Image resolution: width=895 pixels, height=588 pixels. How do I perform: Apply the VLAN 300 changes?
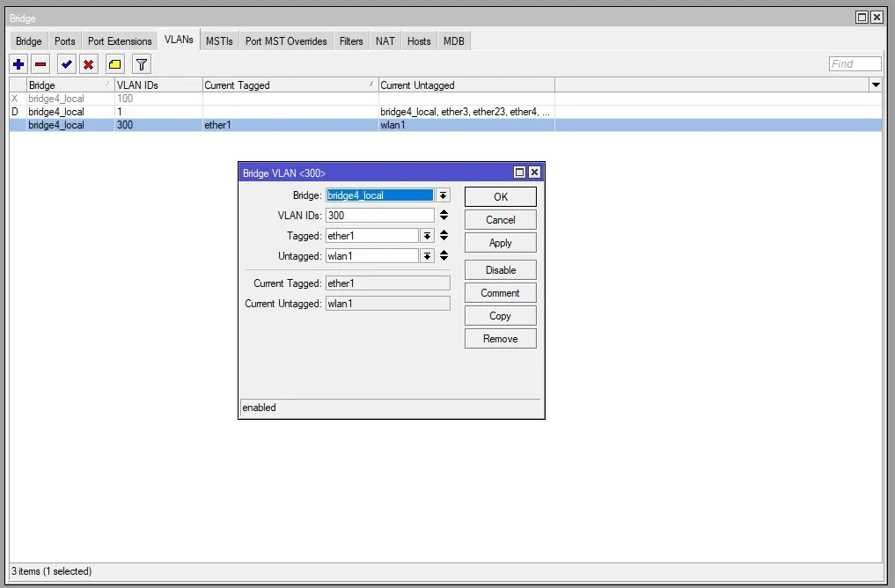pyautogui.click(x=500, y=242)
